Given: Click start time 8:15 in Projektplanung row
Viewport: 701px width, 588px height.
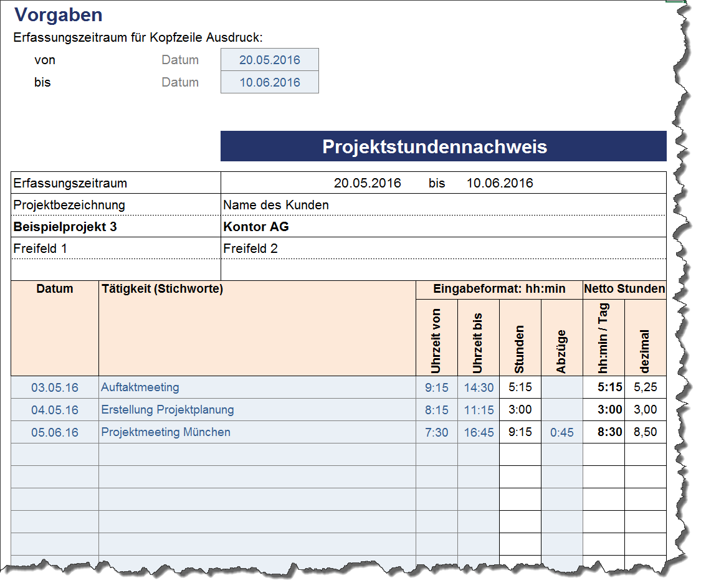Looking at the screenshot, I should (437, 410).
